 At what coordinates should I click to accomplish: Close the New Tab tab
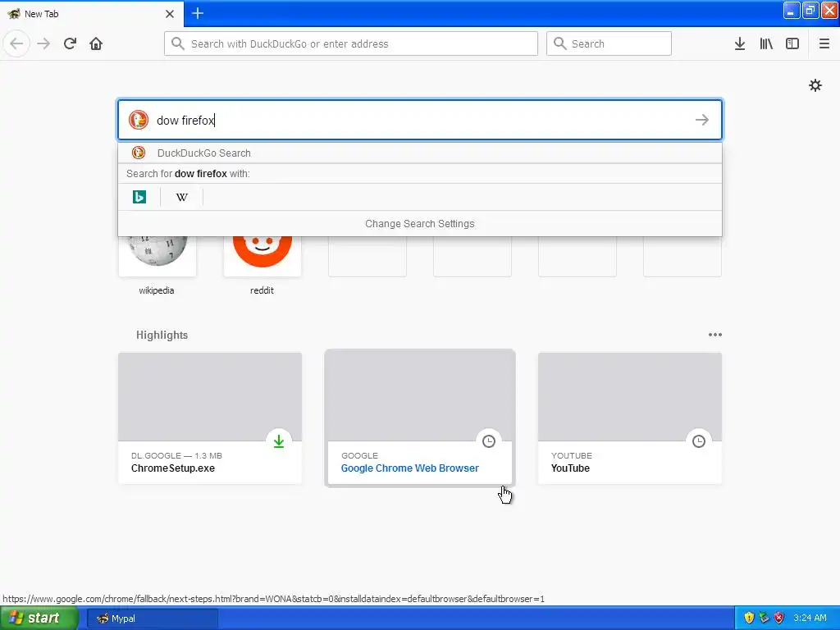(x=170, y=14)
